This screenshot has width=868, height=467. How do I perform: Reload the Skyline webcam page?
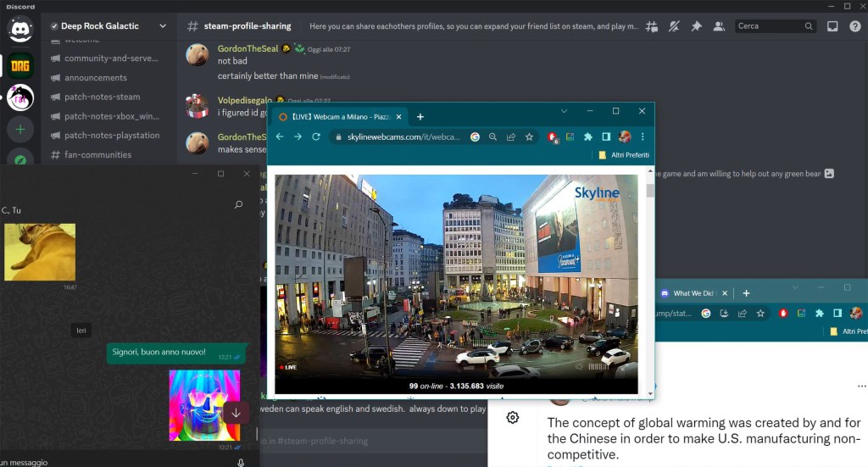tap(316, 136)
